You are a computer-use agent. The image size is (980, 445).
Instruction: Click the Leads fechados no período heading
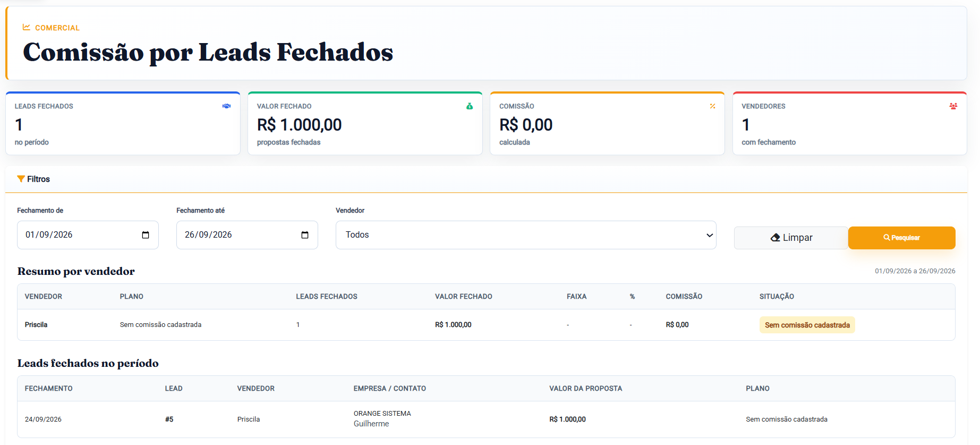[x=88, y=363]
